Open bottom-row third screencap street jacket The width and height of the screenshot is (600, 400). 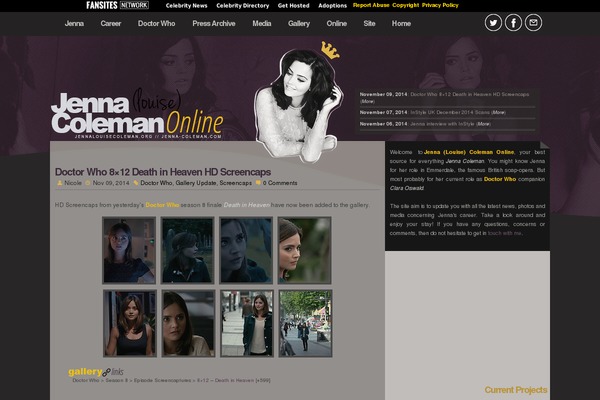tap(247, 323)
